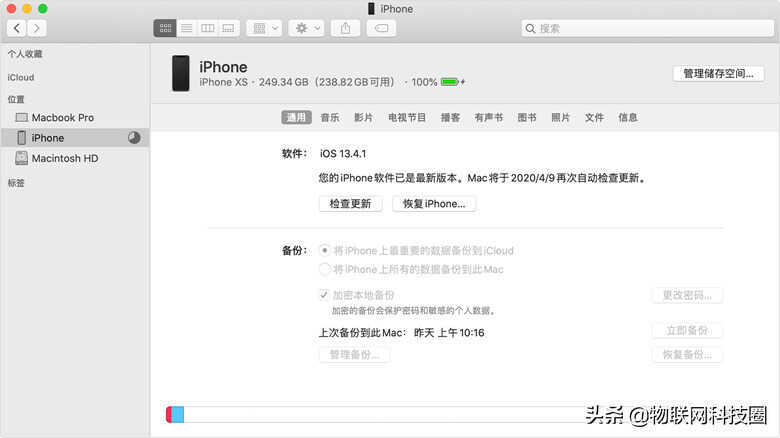Switch to the 音乐 tab

[x=330, y=117]
